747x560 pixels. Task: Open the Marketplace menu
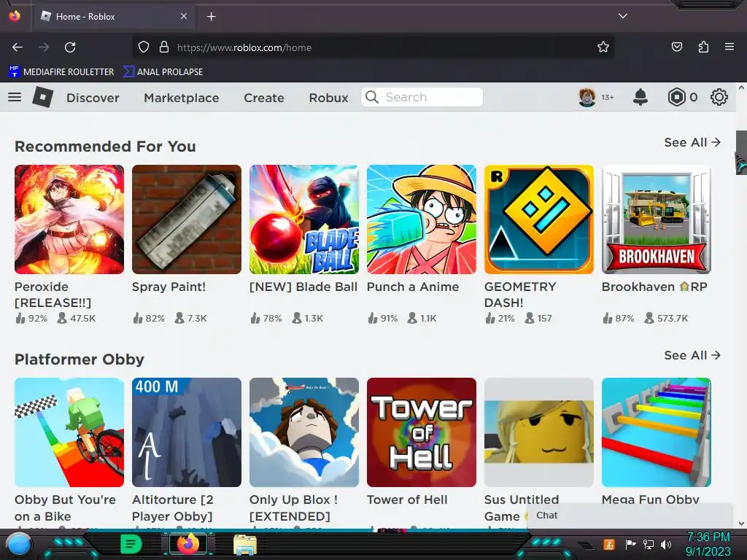182,98
